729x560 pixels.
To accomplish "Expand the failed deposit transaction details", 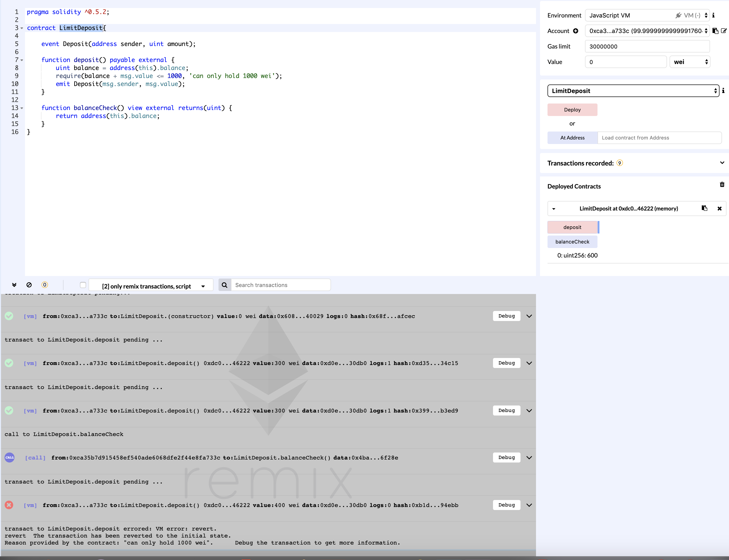I will click(x=529, y=505).
